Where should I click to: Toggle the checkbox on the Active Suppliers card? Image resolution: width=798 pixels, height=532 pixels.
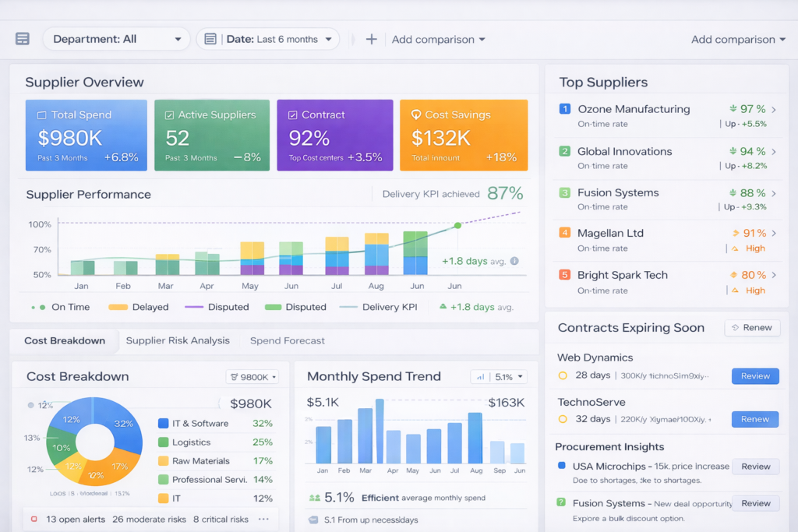point(169,115)
